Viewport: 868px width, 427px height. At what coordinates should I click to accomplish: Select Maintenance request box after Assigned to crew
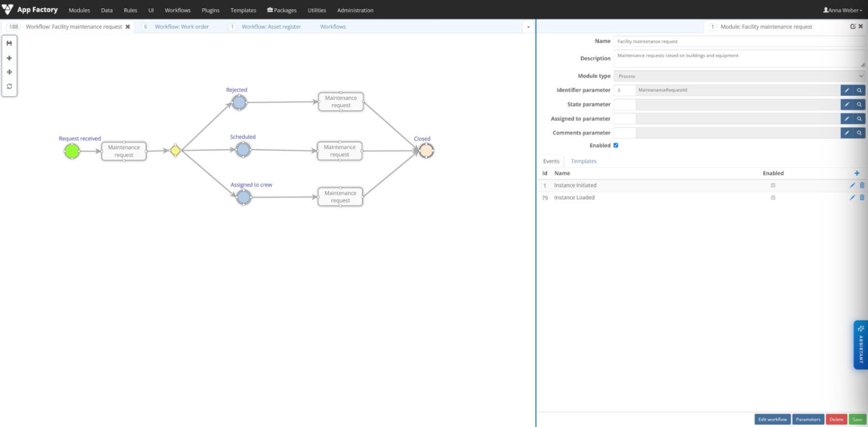[340, 197]
